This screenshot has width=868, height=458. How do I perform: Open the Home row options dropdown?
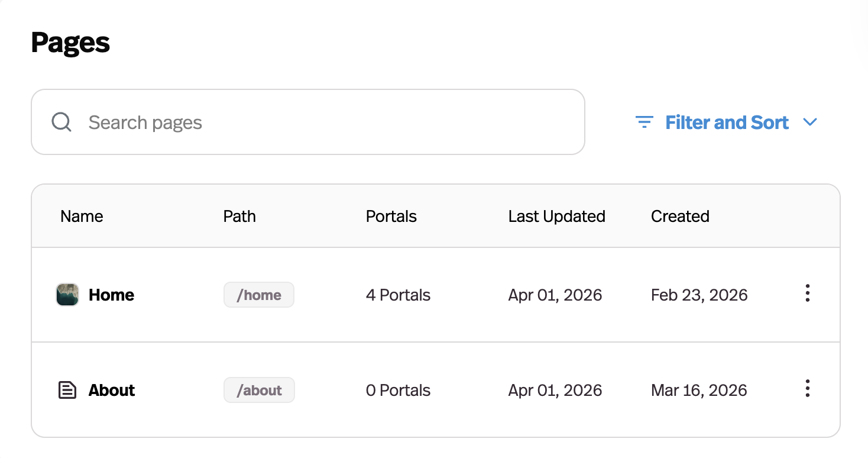coord(807,293)
